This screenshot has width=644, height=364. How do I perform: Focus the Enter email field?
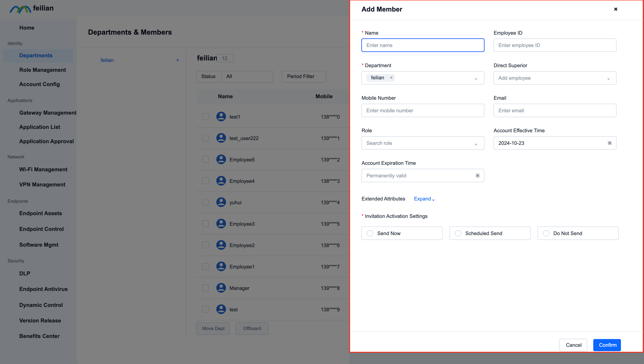(x=555, y=110)
